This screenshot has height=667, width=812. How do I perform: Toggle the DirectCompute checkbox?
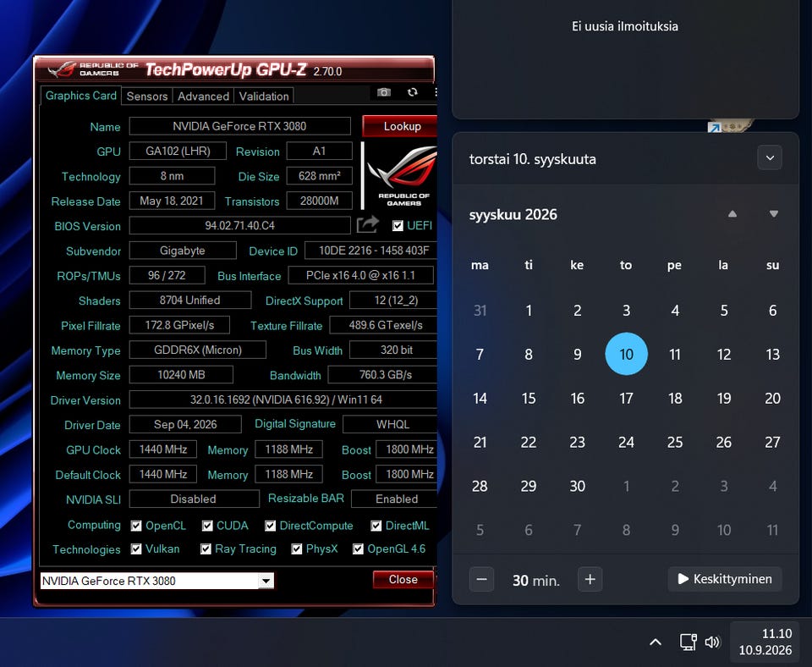[270, 526]
